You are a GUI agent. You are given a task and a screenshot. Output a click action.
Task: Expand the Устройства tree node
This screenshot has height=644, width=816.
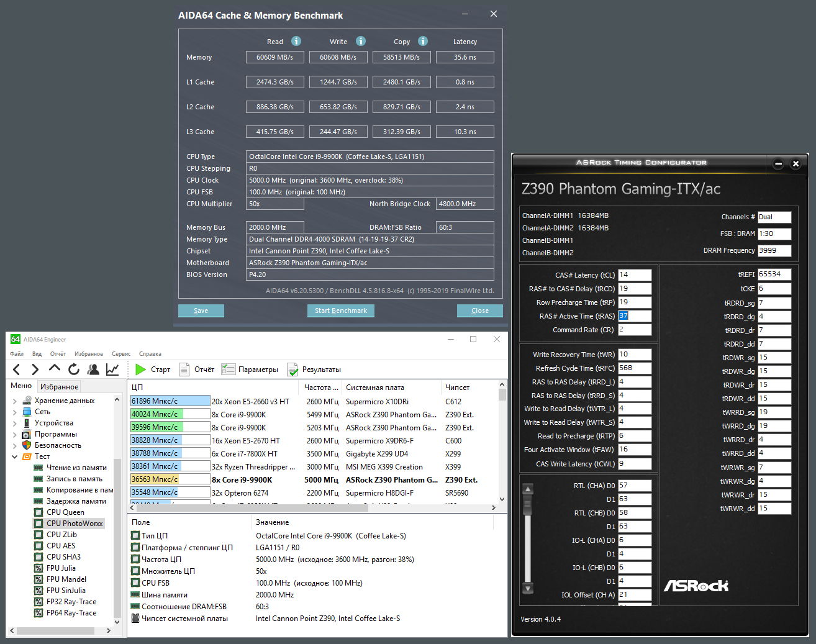(x=14, y=424)
